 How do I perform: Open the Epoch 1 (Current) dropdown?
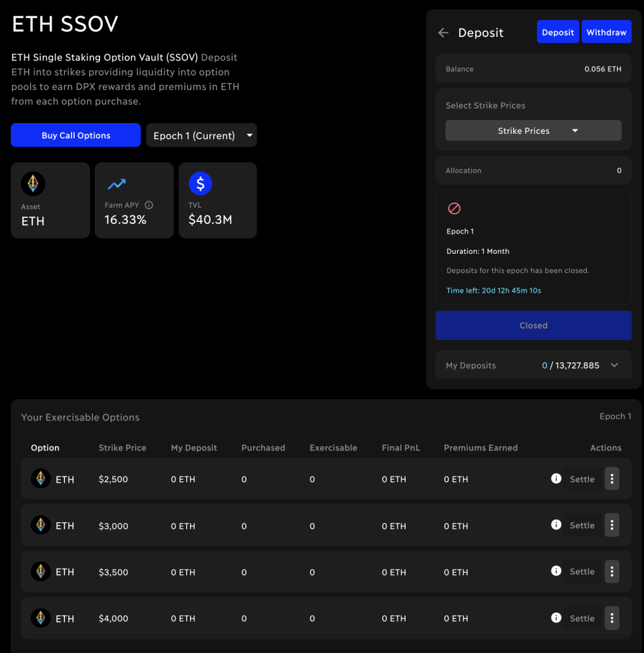click(201, 135)
